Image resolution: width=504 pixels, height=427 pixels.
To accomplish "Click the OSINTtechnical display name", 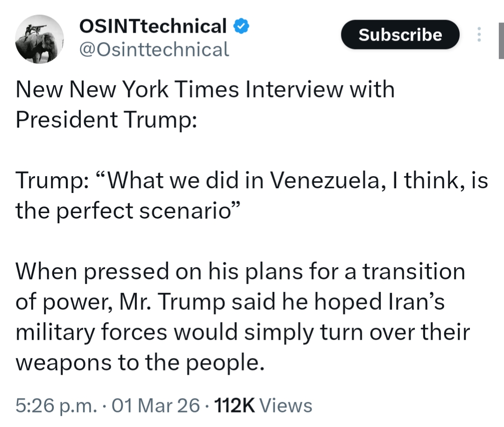I will [153, 27].
